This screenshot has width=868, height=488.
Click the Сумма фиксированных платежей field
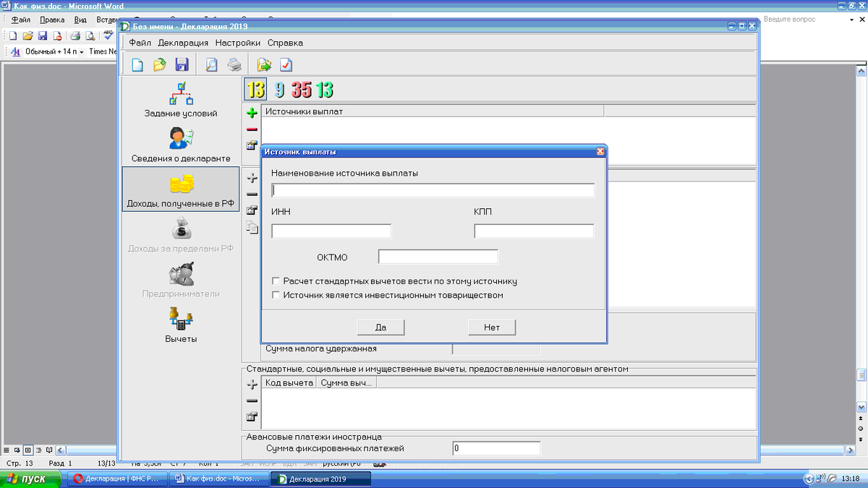[496, 448]
